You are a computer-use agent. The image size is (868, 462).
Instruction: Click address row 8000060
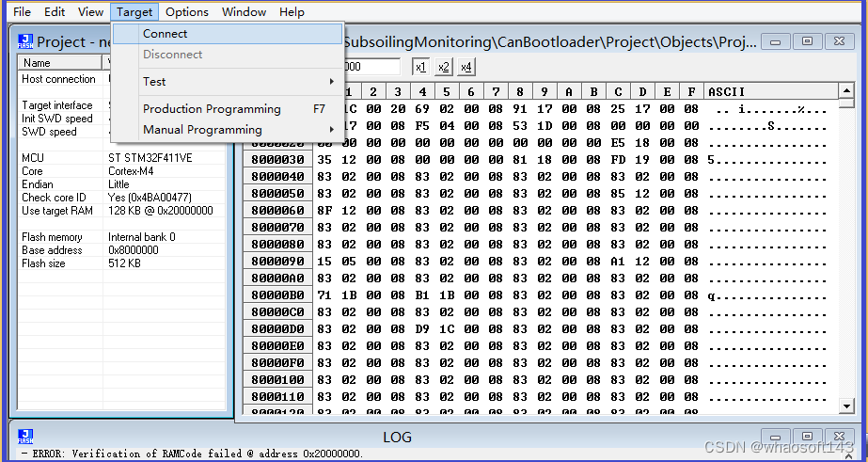[x=278, y=211]
